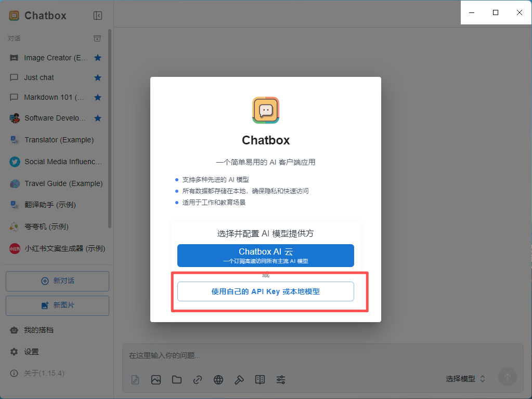532x399 pixels.
Task: Open the Translator (Example) conversation icon
Action: (14, 140)
